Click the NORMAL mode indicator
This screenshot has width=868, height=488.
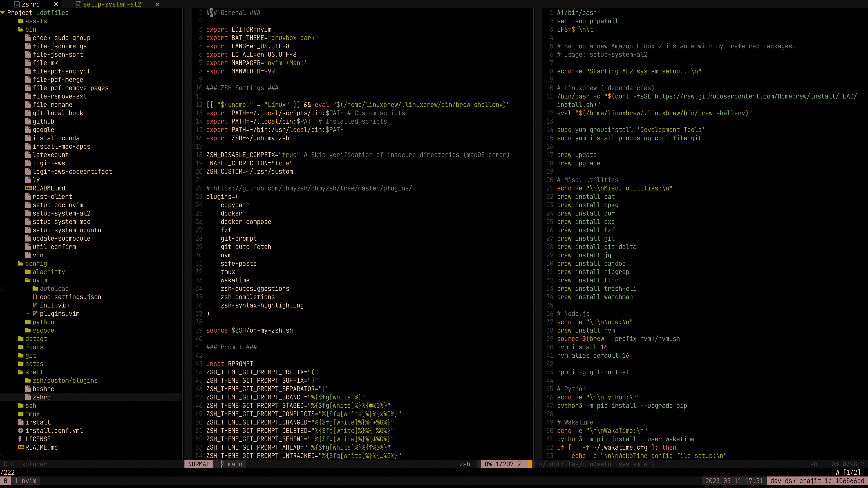199,464
